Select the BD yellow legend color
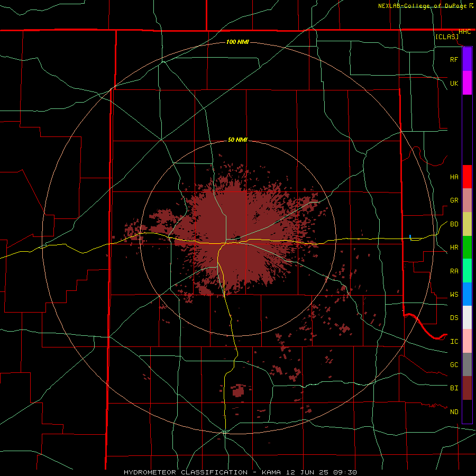Viewport: 476px width, 476px height. [x=467, y=224]
